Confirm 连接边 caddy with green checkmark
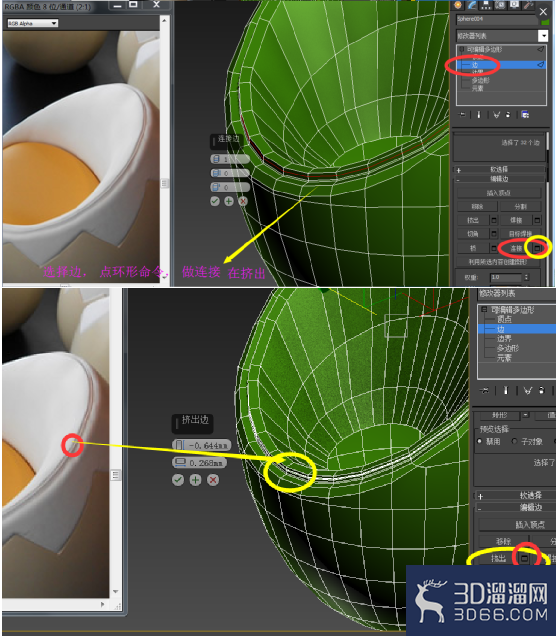The height and width of the screenshot is (636, 556). coord(215,201)
